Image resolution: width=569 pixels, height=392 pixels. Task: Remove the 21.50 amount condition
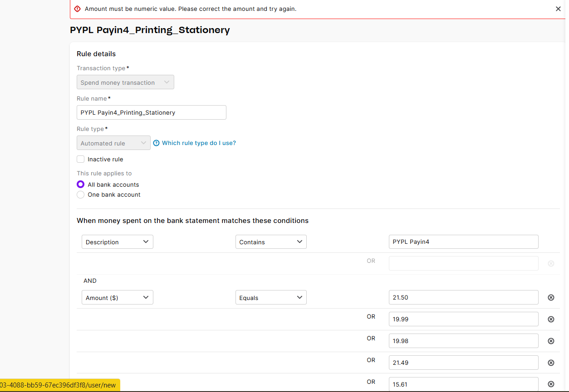pyautogui.click(x=551, y=298)
